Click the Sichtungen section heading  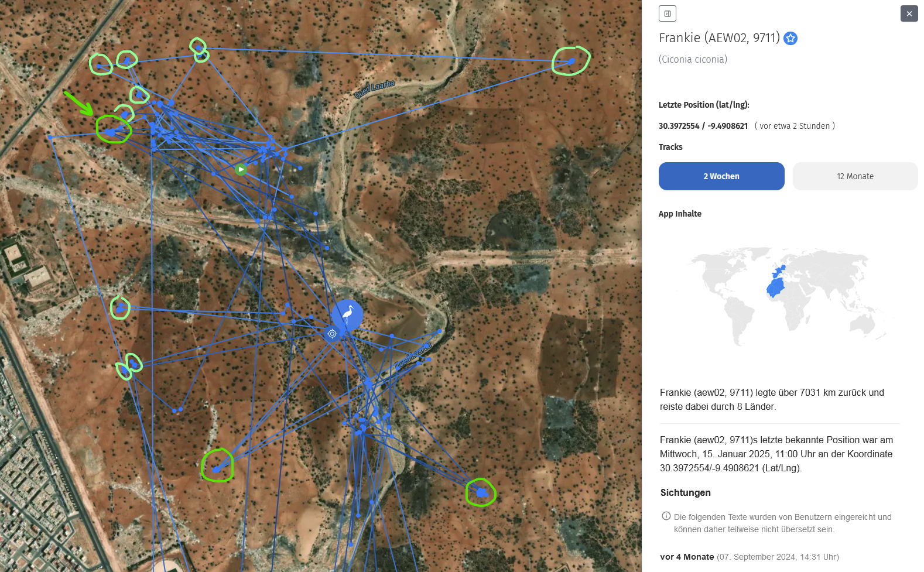(x=685, y=492)
